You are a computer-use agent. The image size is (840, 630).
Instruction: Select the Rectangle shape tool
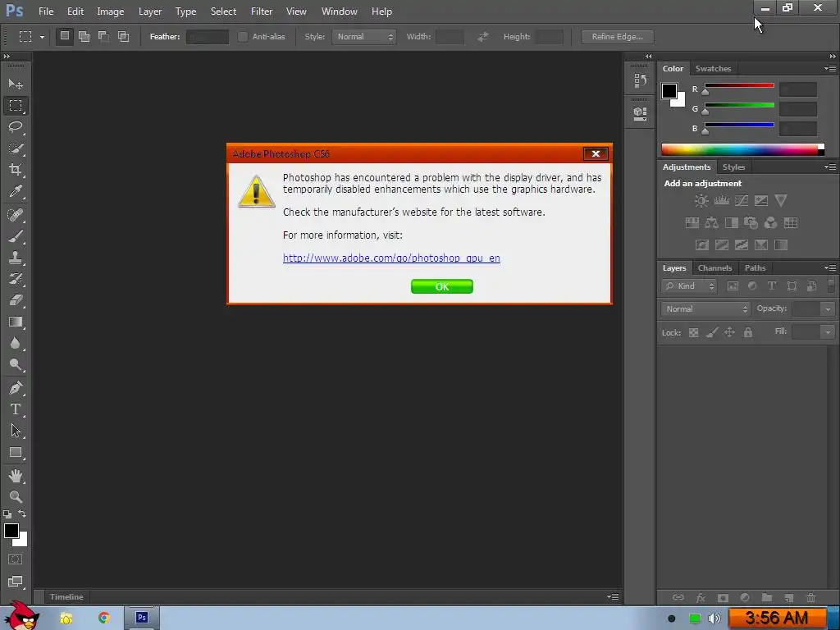(16, 453)
